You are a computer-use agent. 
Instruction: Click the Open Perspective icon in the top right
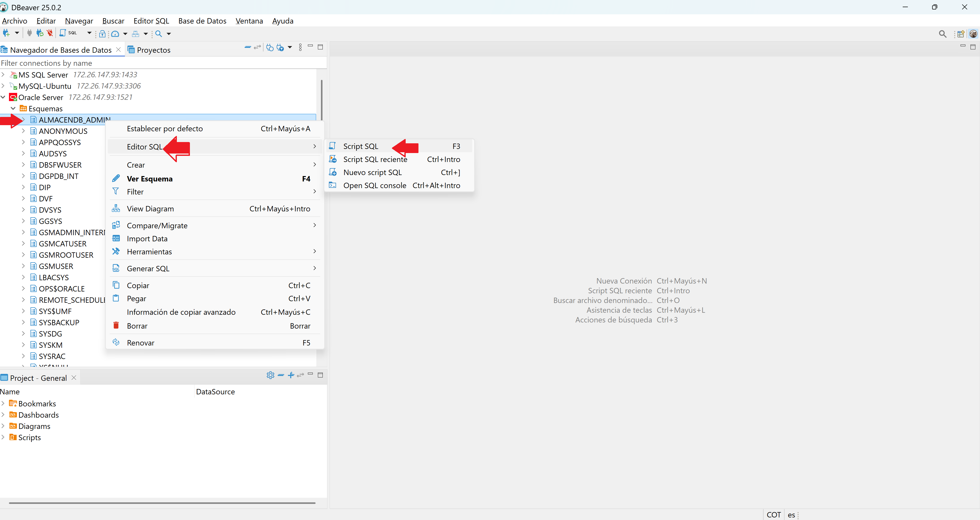pos(961,34)
